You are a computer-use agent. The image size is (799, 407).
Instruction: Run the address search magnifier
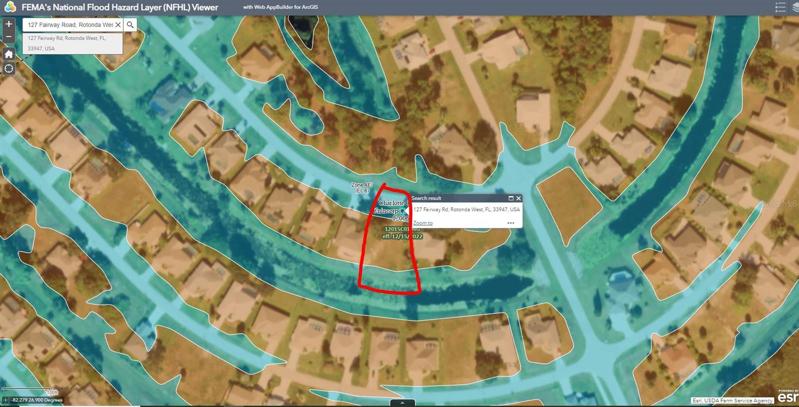pos(130,24)
